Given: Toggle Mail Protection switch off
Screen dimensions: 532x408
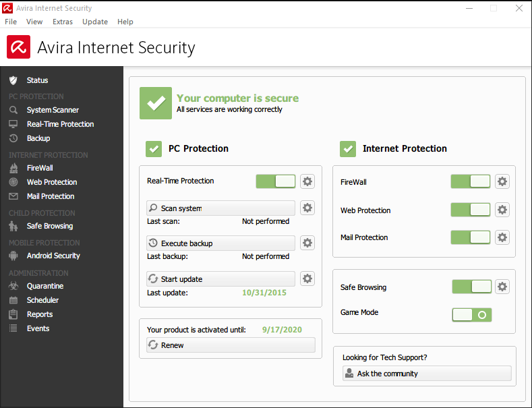Looking at the screenshot, I should click(x=471, y=237).
